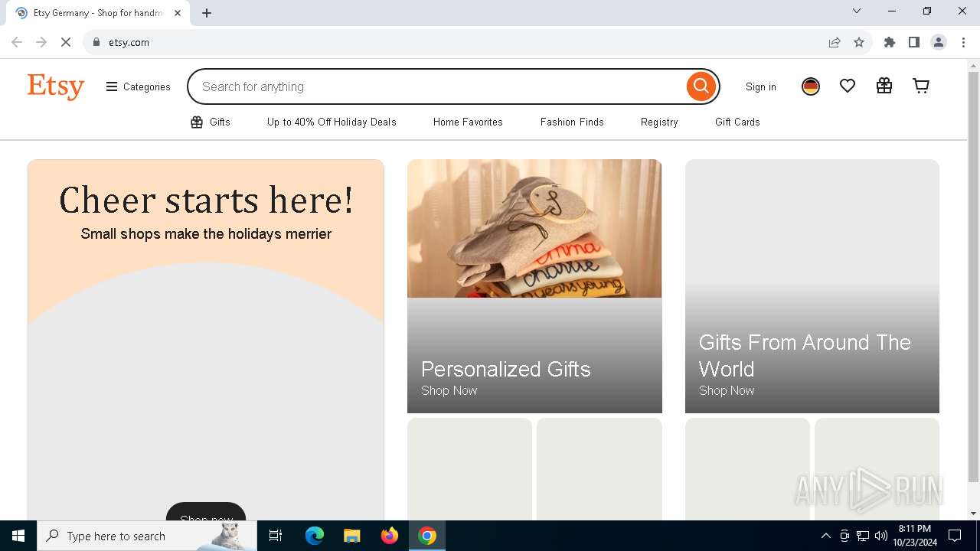The width and height of the screenshot is (980, 551).
Task: Open Chrome extensions puzzle icon
Action: pos(890,42)
